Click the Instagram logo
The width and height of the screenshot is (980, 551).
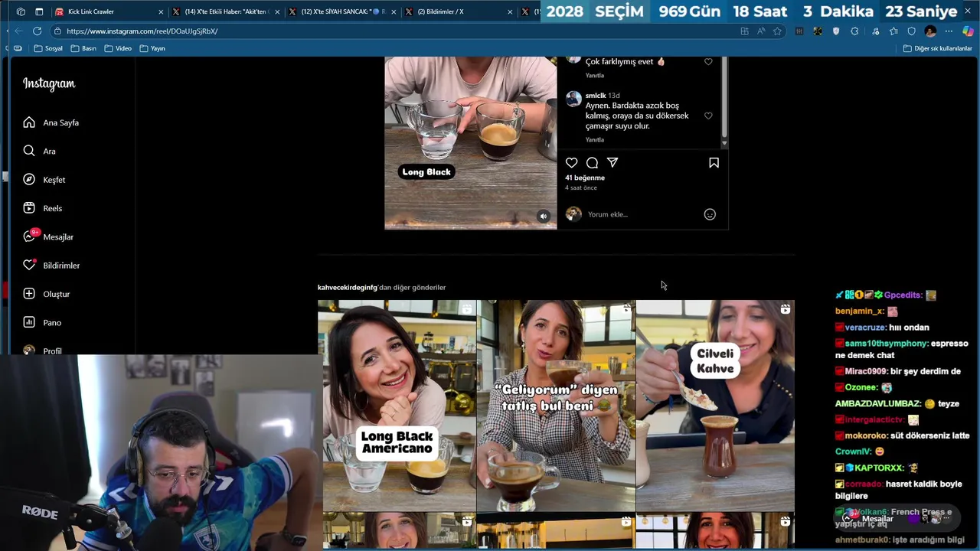point(49,83)
